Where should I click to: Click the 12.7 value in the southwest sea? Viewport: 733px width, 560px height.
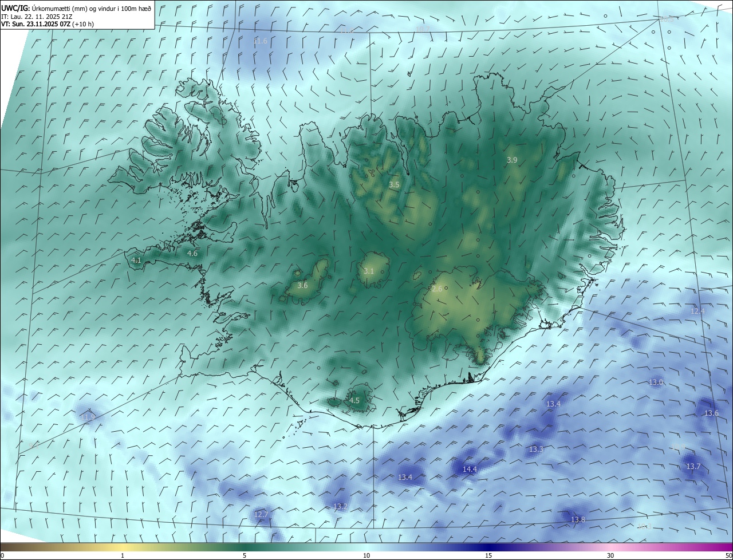tap(261, 514)
